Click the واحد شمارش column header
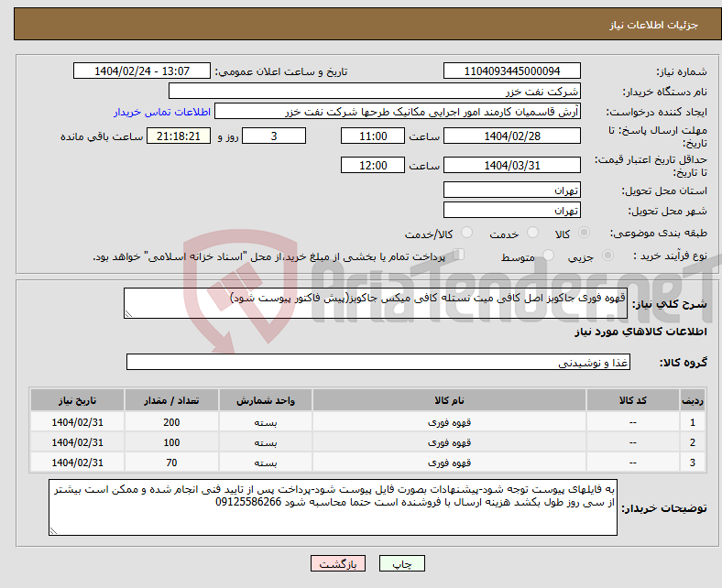The height and width of the screenshot is (588, 722). tap(266, 400)
